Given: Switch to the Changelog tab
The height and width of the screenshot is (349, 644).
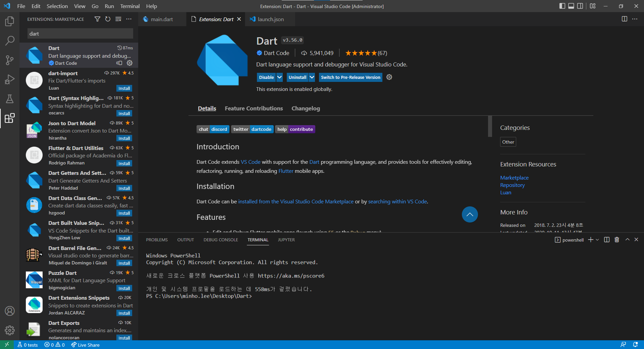Looking at the screenshot, I should click(x=305, y=108).
